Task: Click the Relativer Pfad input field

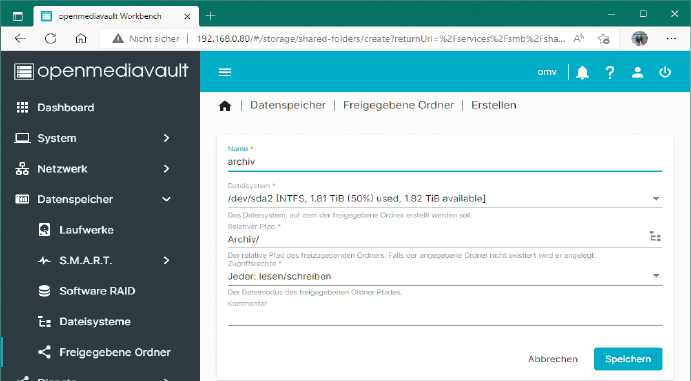Action: point(436,239)
